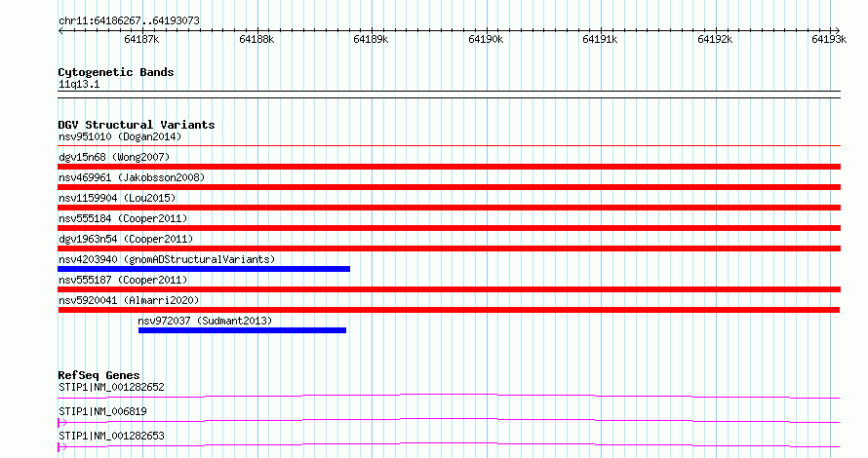Image resolution: width=868 pixels, height=458 pixels.
Task: Open transcript STIP1|NM_006819 label
Action: click(102, 411)
